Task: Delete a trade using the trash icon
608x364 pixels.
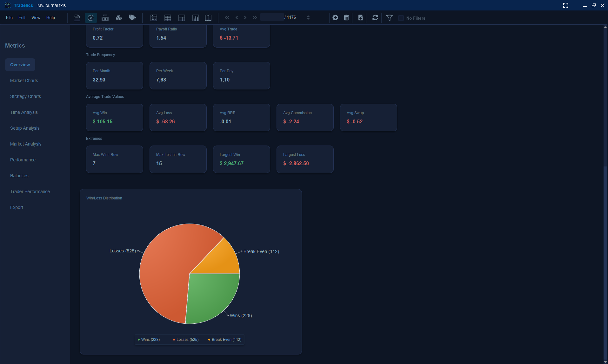Action: tap(346, 18)
